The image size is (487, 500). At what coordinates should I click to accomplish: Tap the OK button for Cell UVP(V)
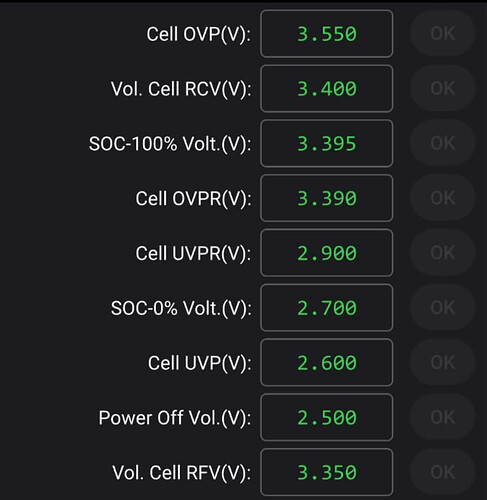[x=442, y=362]
